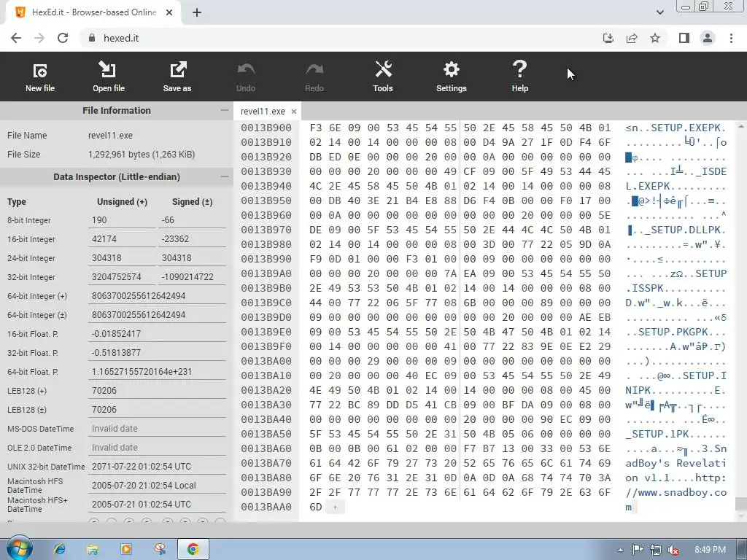The width and height of the screenshot is (747, 560).
Task: Select the HexEd.it browser tab
Action: [x=93, y=13]
